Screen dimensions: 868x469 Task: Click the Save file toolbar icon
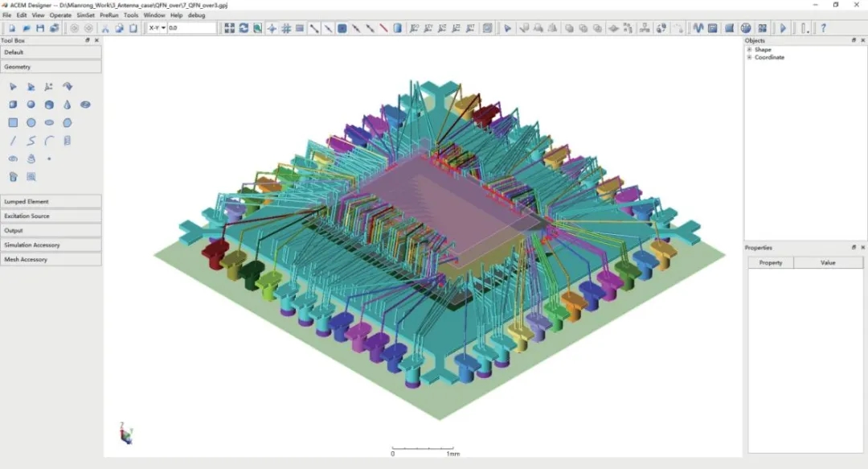pyautogui.click(x=40, y=28)
